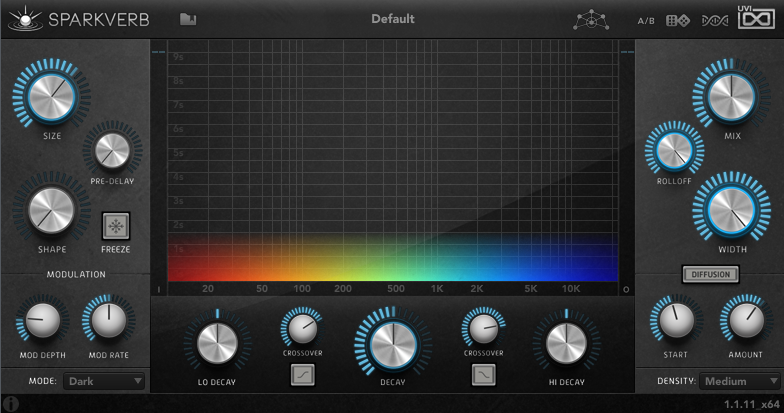The height and width of the screenshot is (413, 784).
Task: Click the DNA mutate icon
Action: click(714, 20)
